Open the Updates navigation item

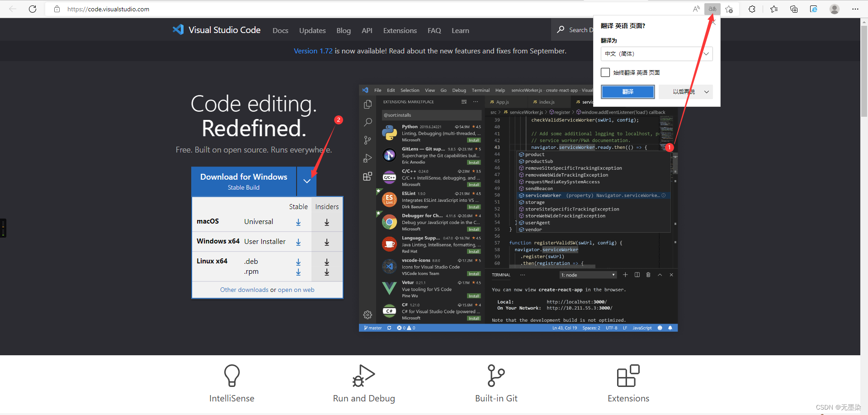[312, 30]
